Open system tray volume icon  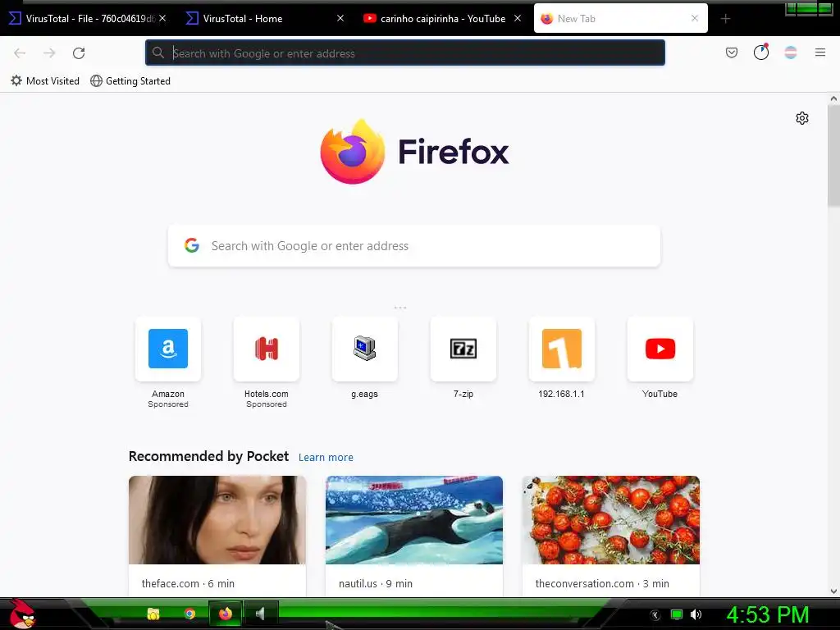click(x=696, y=614)
